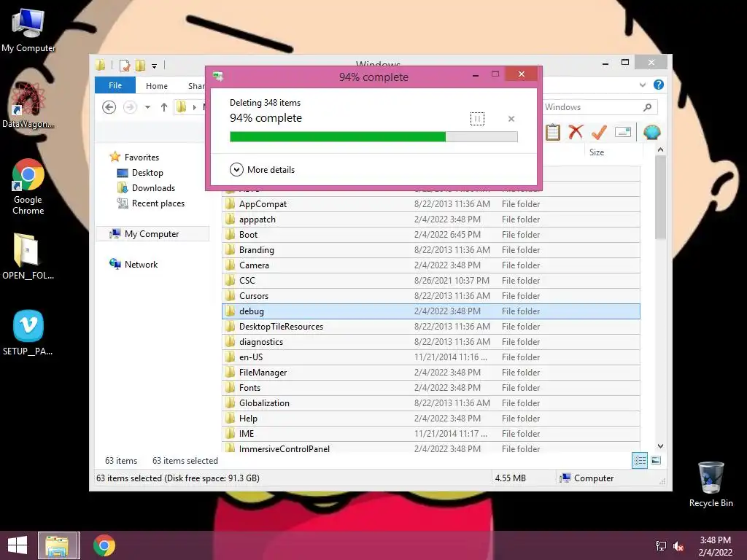Click New folder quick access icon
Screen dimensions: 747x560
tap(140, 65)
